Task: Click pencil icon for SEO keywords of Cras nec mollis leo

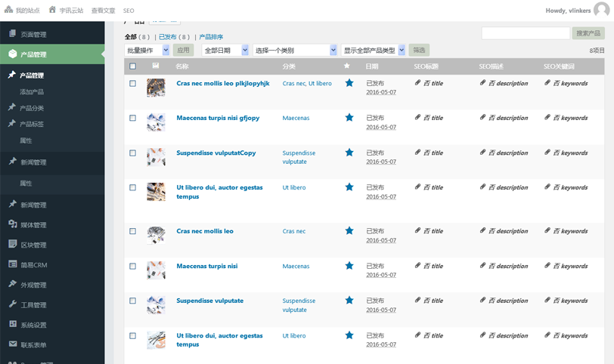Action: 547,230
